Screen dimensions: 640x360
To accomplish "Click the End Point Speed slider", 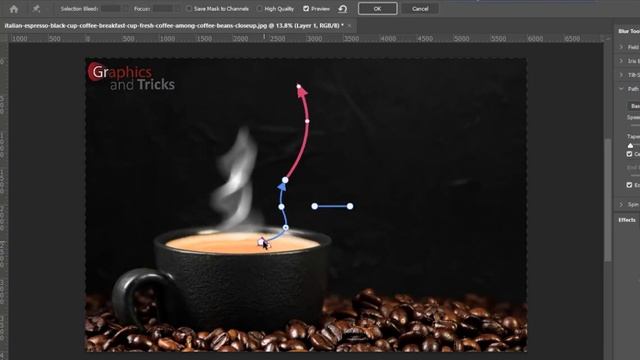I will tap(635, 175).
